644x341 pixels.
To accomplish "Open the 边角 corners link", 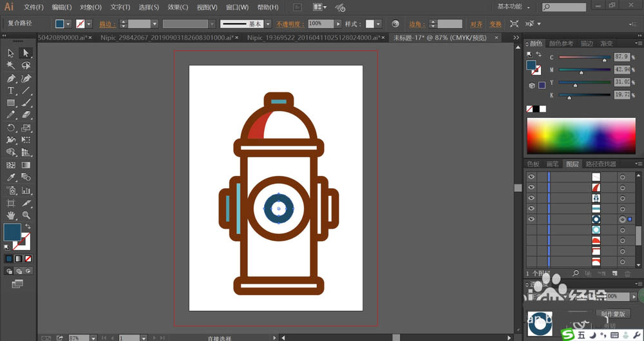I will click(417, 24).
